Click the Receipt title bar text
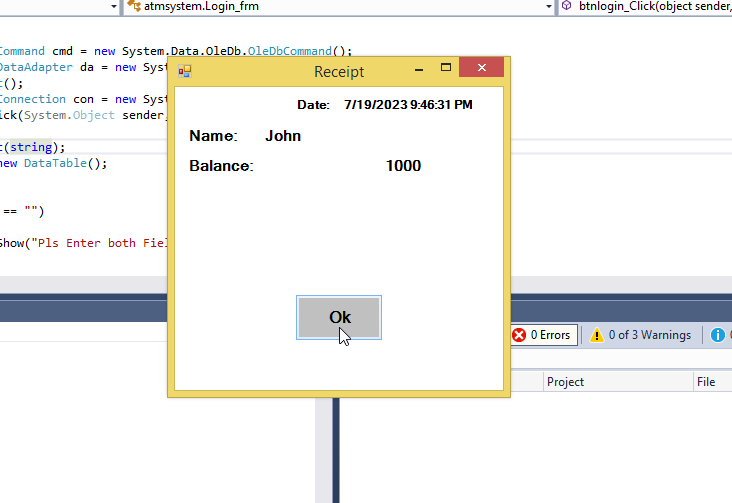732x503 pixels. point(339,71)
